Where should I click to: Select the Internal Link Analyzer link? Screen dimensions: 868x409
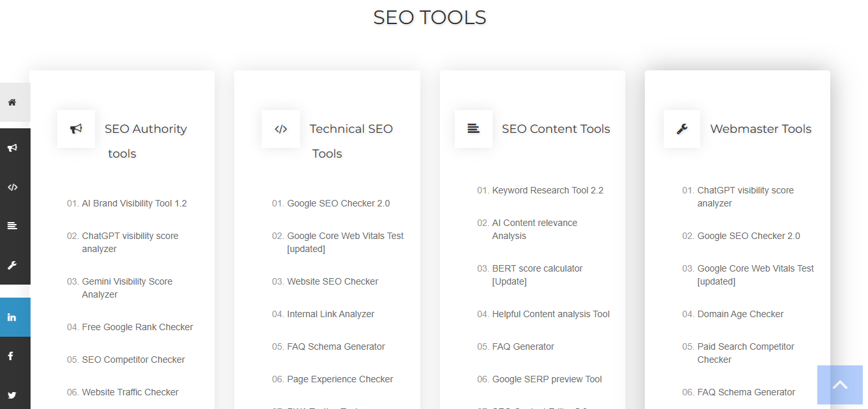(x=331, y=314)
